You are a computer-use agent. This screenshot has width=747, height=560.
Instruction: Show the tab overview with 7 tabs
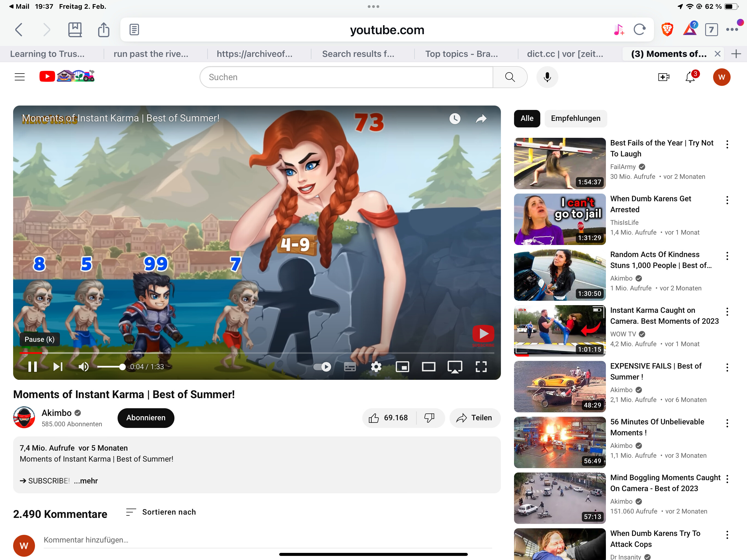(711, 30)
